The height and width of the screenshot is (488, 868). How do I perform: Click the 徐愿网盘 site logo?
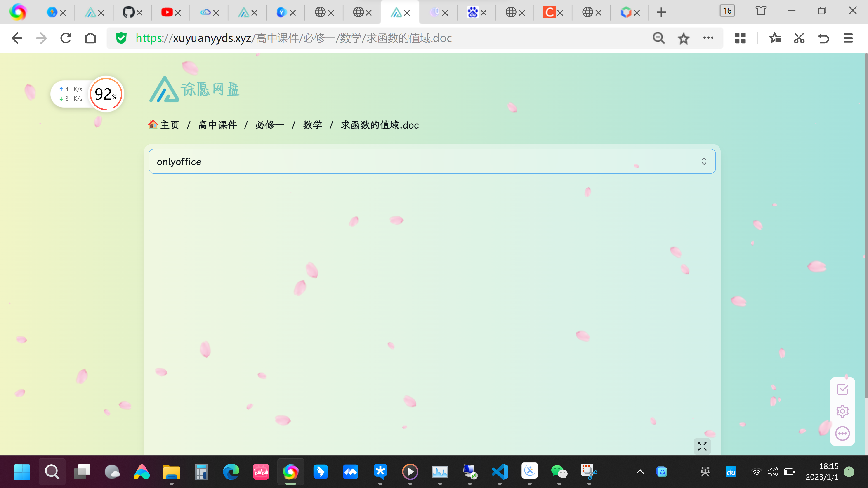point(194,89)
